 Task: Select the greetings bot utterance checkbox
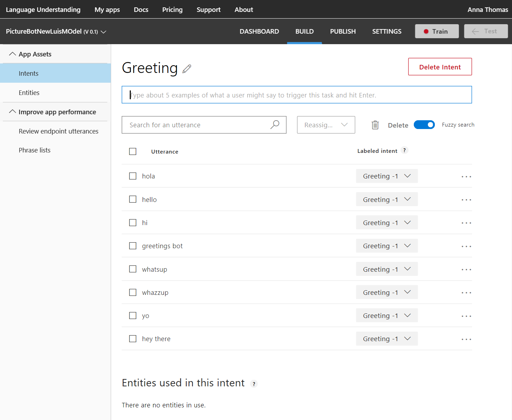pyautogui.click(x=133, y=246)
